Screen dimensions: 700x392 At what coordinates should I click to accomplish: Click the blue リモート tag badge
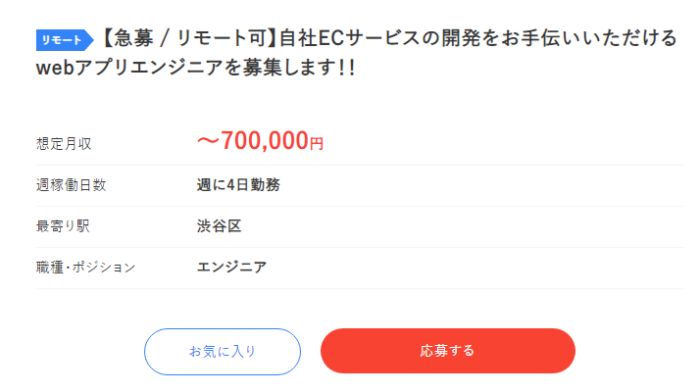[x=64, y=40]
